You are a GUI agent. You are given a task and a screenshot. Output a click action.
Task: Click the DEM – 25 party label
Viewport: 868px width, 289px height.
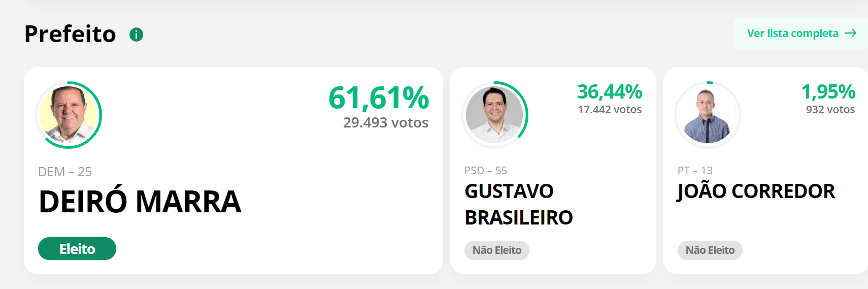point(65,172)
